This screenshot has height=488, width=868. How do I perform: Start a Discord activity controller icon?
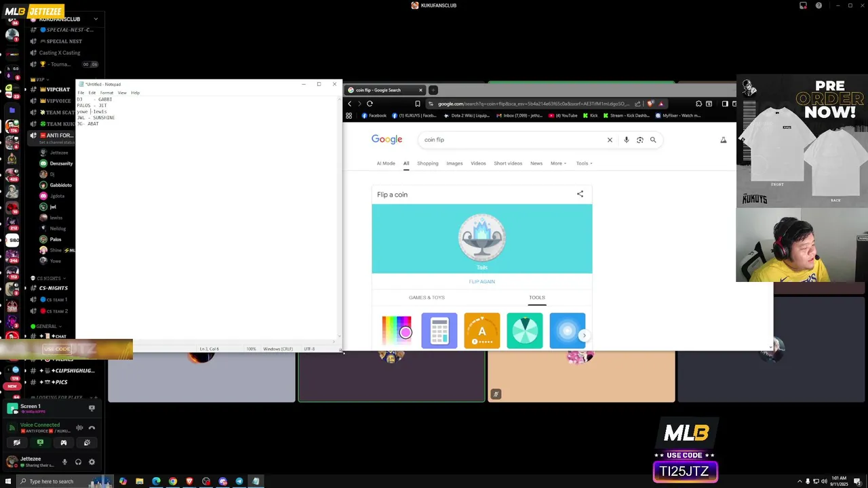pos(64,443)
